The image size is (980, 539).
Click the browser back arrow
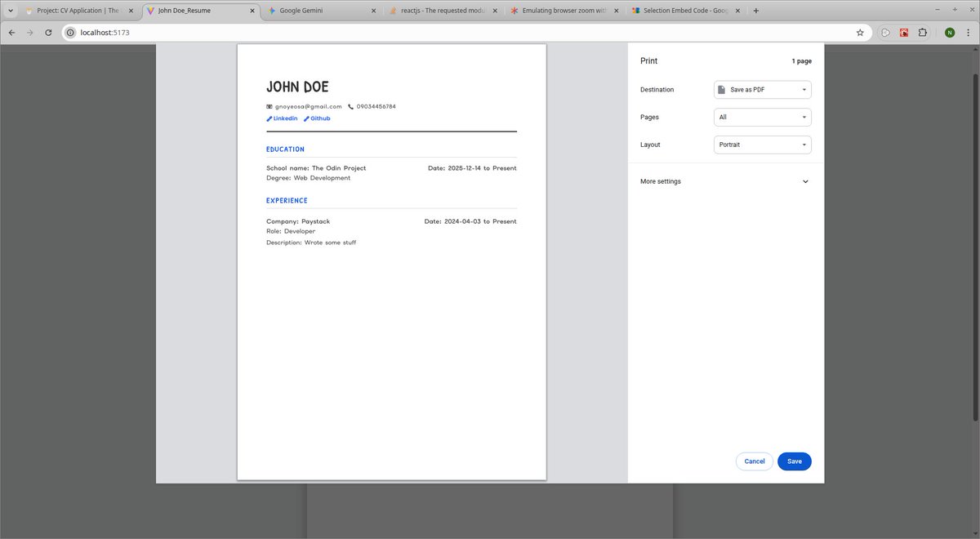(x=11, y=33)
